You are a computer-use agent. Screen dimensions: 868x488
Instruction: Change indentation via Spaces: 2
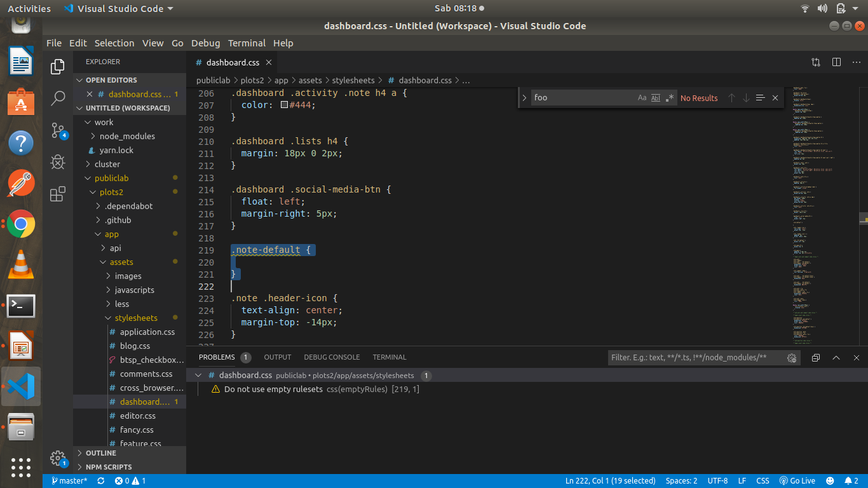[x=681, y=481]
